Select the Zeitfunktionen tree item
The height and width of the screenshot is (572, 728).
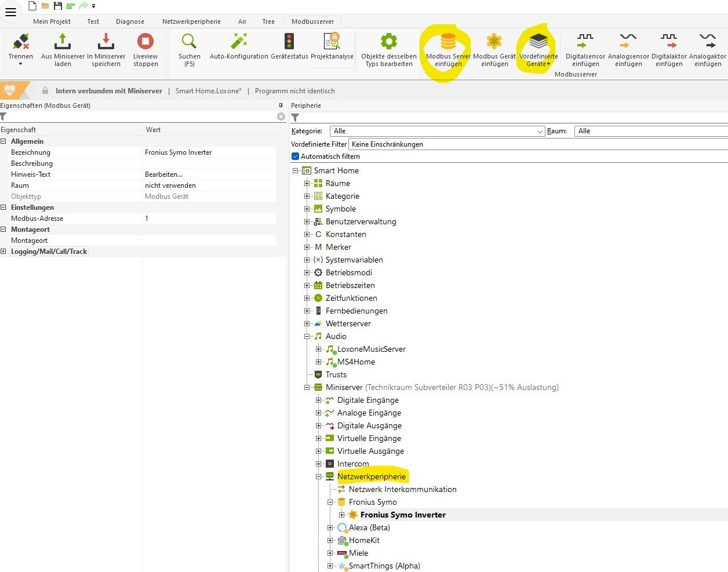[x=351, y=298]
